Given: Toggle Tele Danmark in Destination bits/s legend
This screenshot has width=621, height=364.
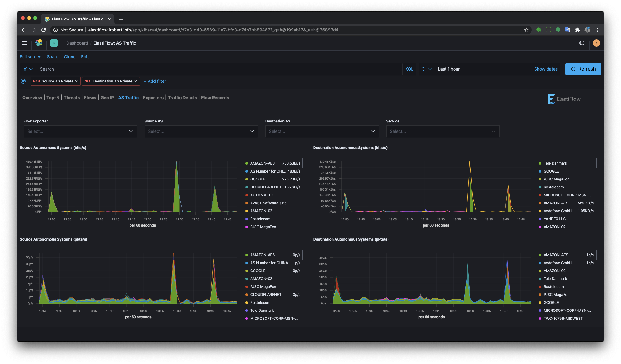Looking at the screenshot, I should click(x=555, y=163).
